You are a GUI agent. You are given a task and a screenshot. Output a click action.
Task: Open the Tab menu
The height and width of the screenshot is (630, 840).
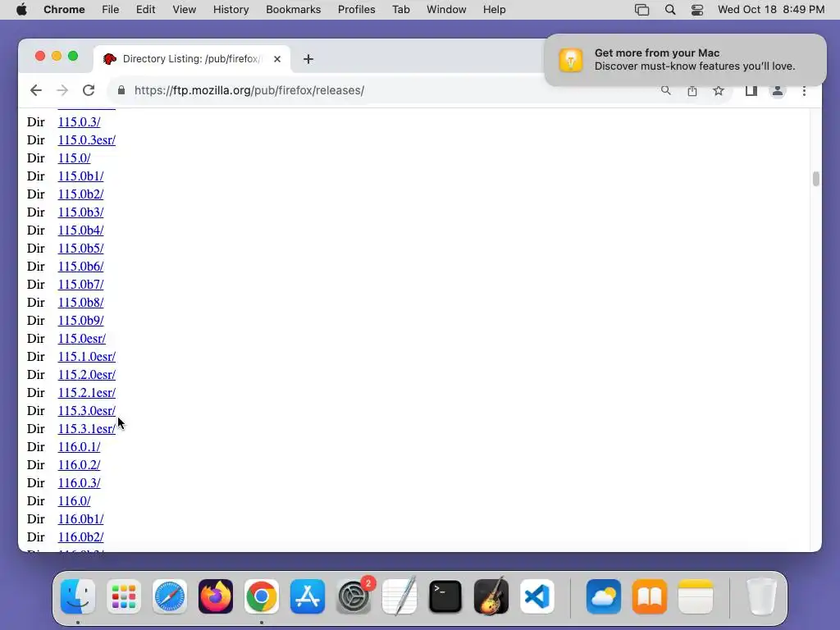point(400,10)
